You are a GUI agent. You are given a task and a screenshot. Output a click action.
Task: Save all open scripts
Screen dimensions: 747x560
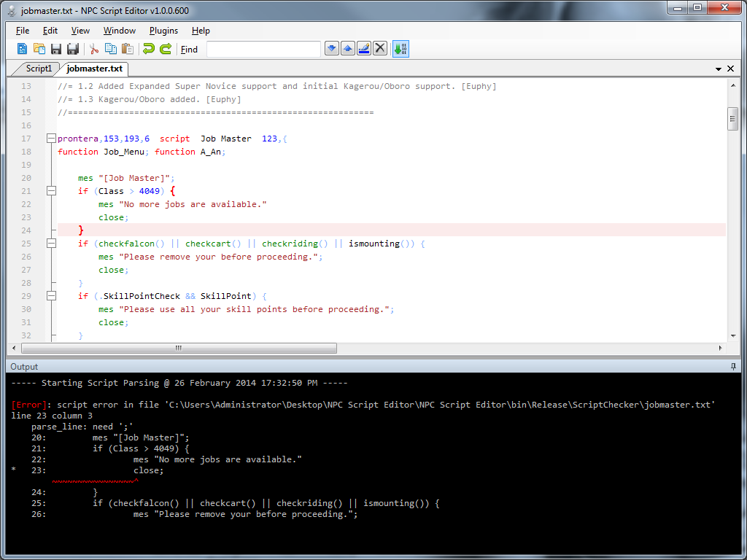pos(72,49)
